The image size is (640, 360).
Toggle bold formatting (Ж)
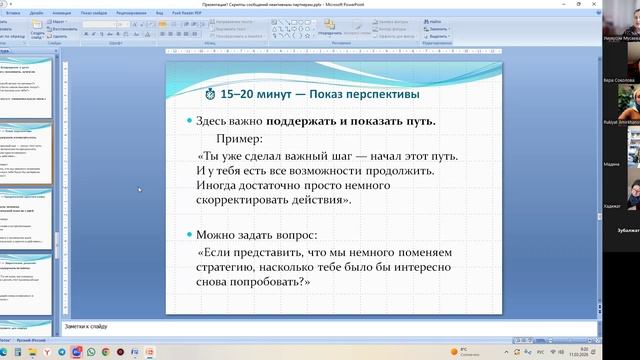pyautogui.click(x=86, y=34)
